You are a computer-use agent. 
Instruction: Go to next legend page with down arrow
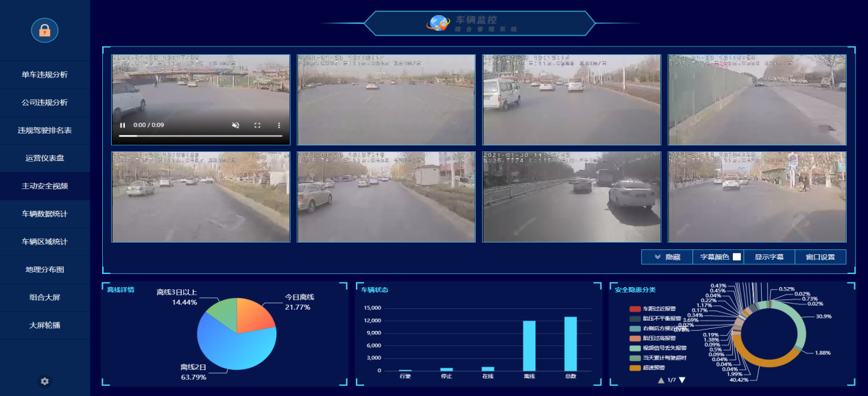682,380
